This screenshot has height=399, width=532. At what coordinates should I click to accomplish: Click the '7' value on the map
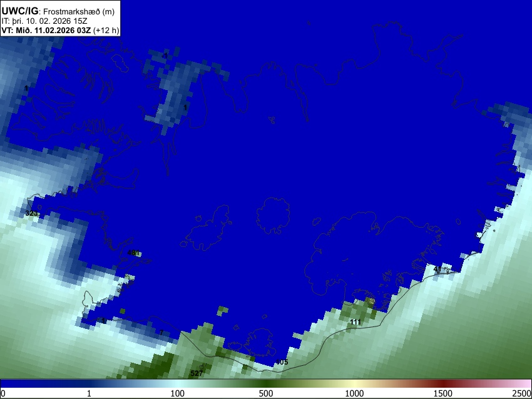point(161,333)
